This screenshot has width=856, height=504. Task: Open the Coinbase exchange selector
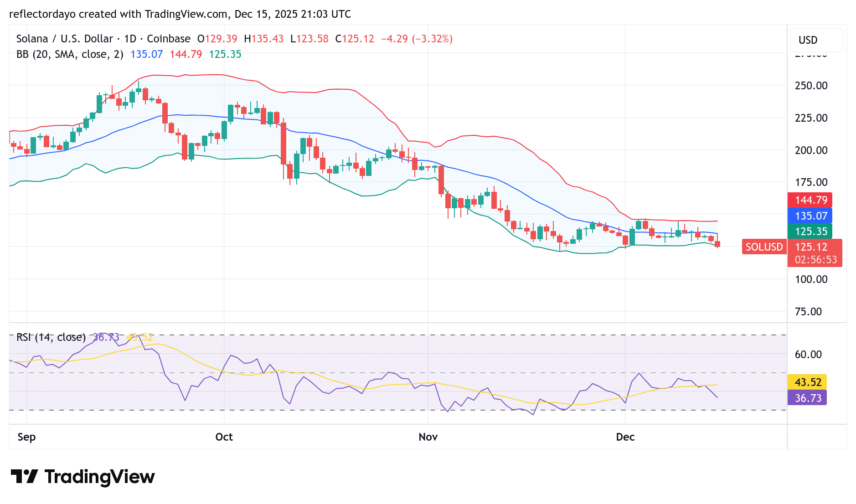pos(172,39)
